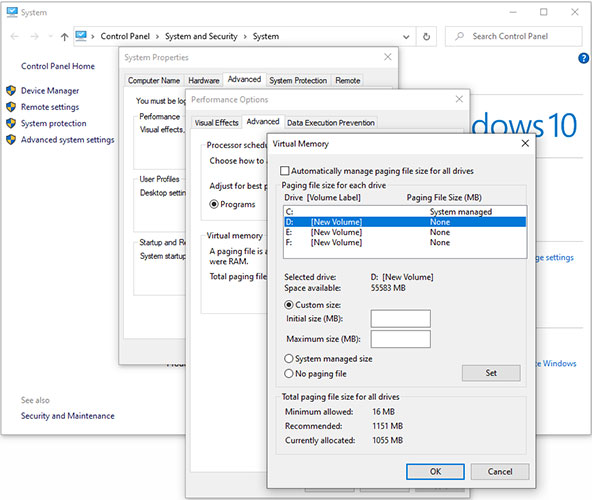This screenshot has width=592, height=500.
Task: Click System breadcrumb in address bar
Action: tap(266, 36)
